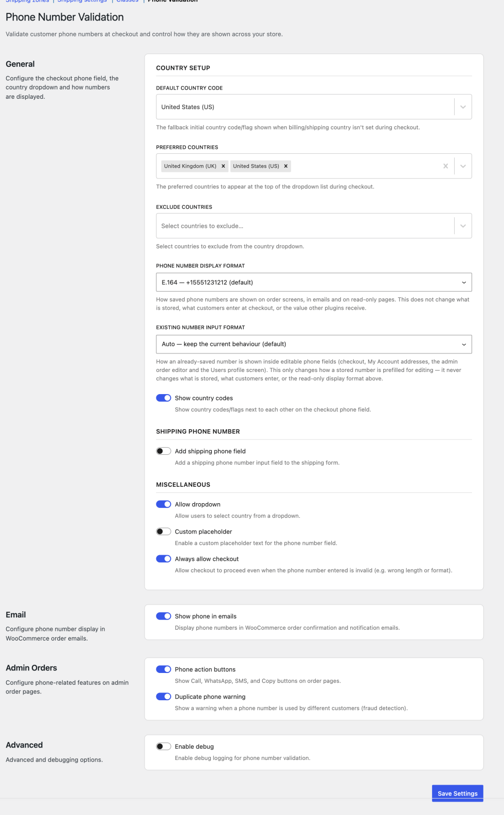This screenshot has height=815, width=504.
Task: Open Phone Number Display Format select
Action: [x=314, y=282]
